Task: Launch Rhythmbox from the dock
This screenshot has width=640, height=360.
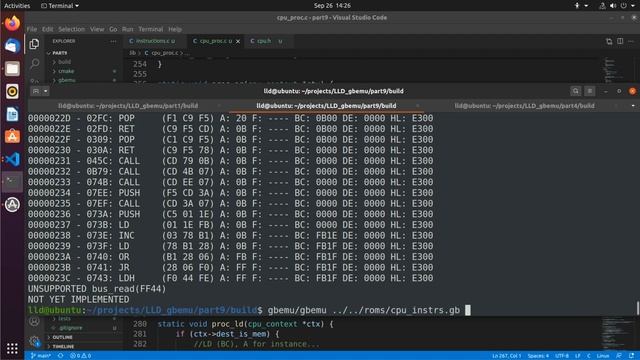Action: click(x=12, y=91)
